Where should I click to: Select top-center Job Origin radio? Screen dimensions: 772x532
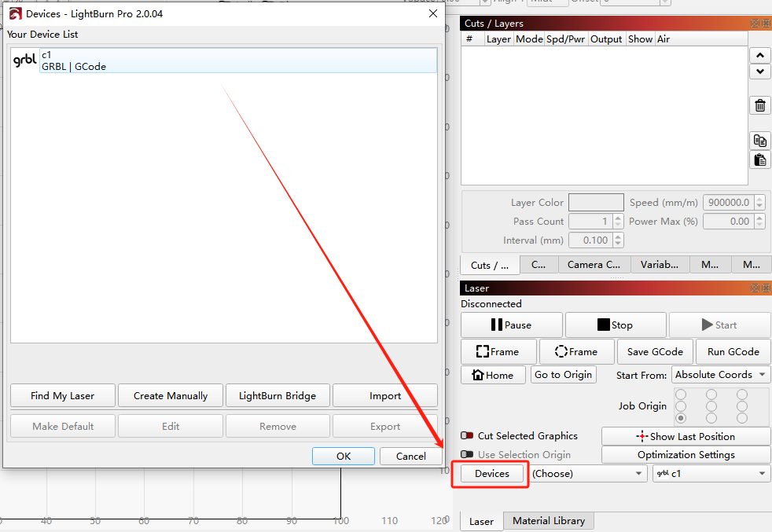coord(711,394)
